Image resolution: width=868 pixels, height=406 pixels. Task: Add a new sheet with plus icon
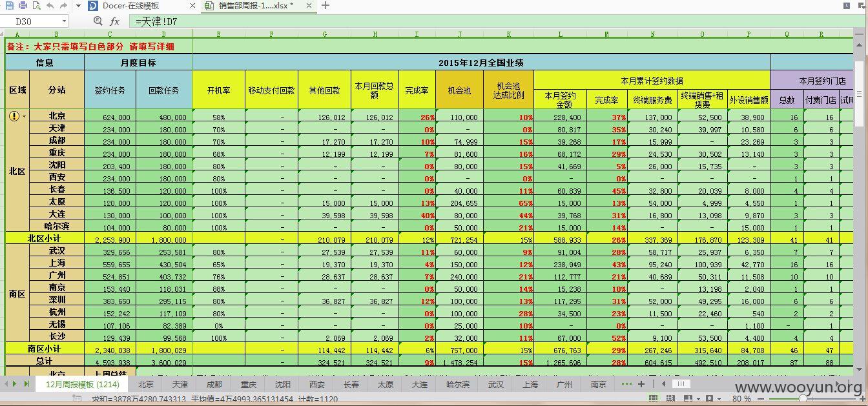pos(641,384)
